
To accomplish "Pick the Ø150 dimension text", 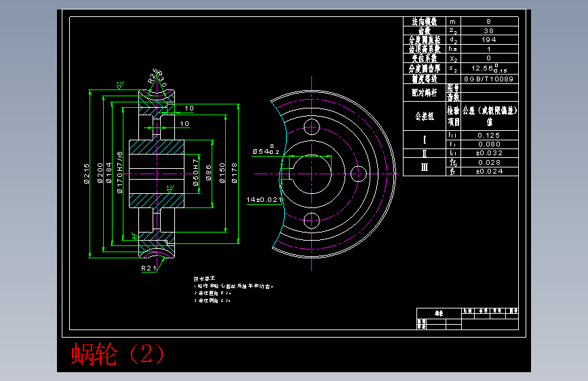I will tap(222, 173).
